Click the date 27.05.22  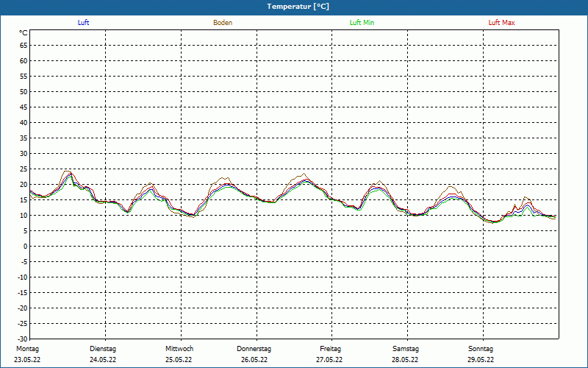point(329,360)
